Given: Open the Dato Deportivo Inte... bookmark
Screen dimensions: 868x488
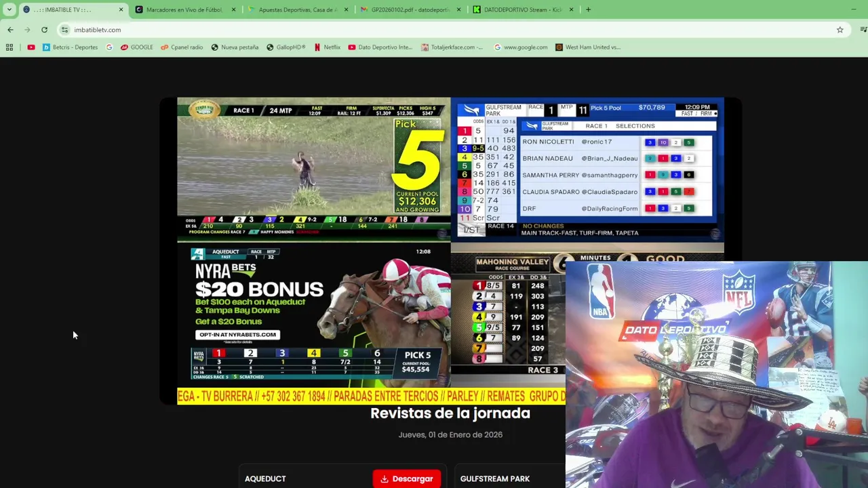Looking at the screenshot, I should click(x=380, y=47).
